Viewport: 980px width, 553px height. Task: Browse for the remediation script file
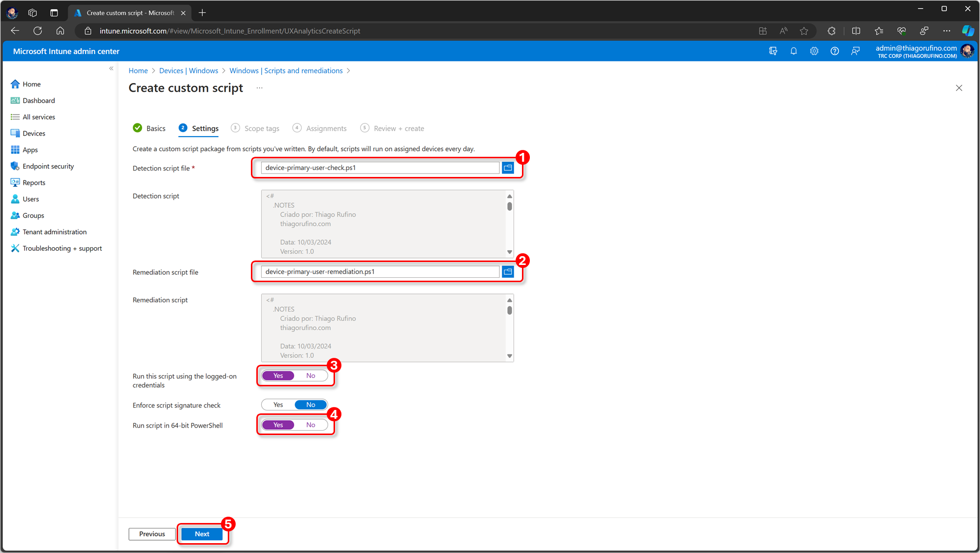tap(508, 271)
